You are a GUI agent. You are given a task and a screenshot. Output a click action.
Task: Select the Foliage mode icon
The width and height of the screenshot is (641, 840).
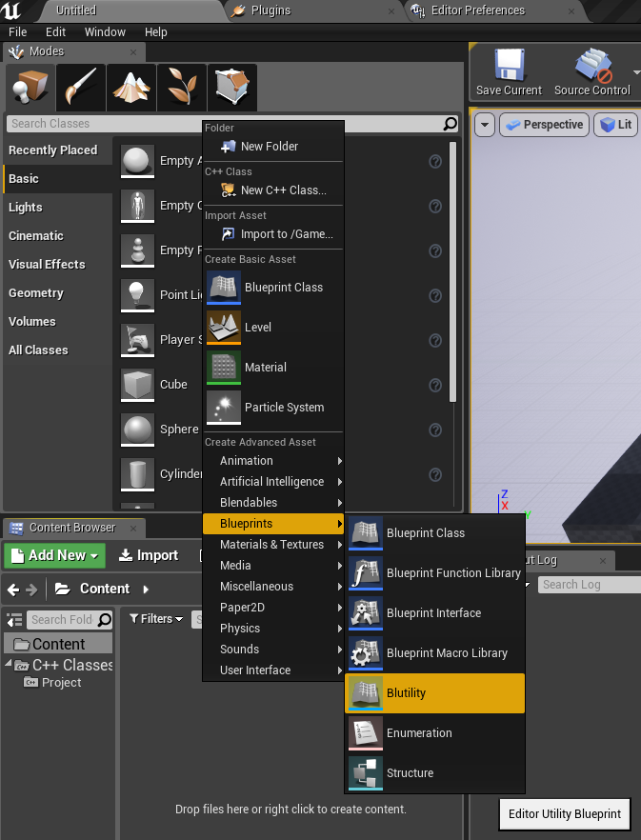click(x=182, y=88)
